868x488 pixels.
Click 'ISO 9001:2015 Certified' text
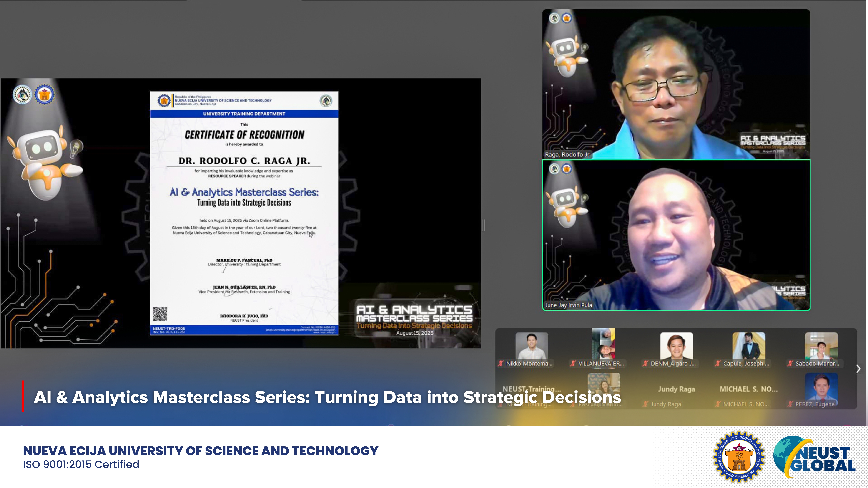click(81, 464)
